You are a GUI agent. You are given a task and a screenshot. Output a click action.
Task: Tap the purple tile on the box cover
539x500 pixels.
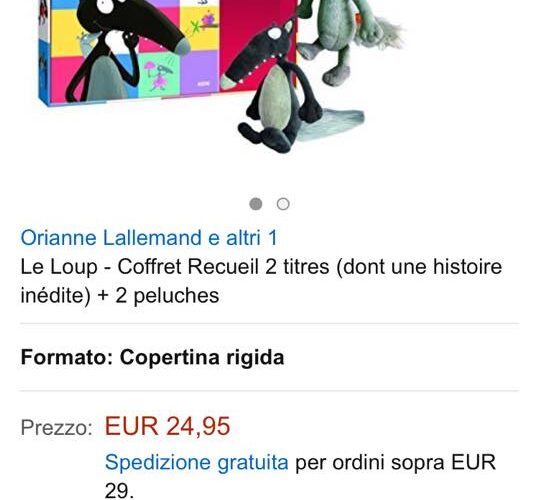click(x=200, y=72)
